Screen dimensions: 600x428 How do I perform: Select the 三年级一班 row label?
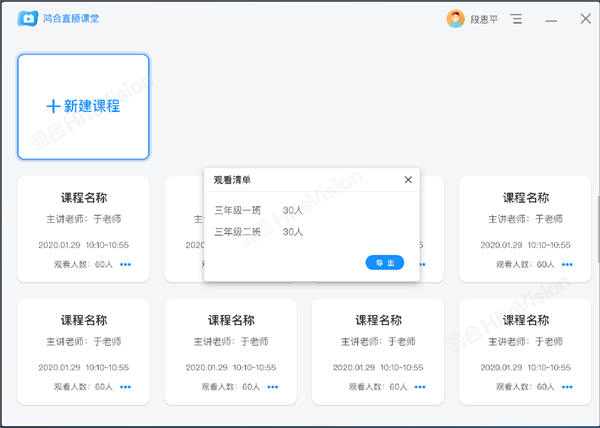(x=238, y=210)
